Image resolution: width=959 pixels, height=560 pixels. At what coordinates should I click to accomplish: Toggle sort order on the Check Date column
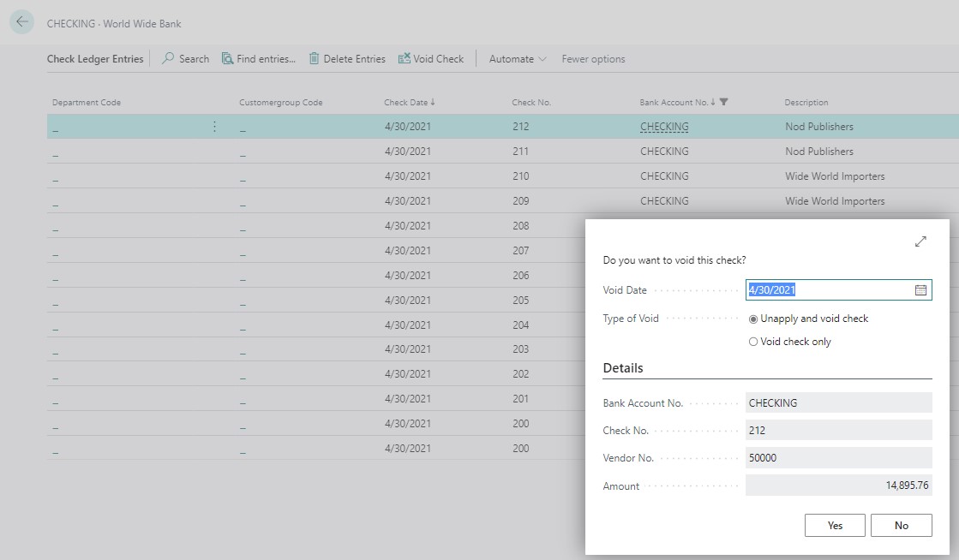[407, 101]
